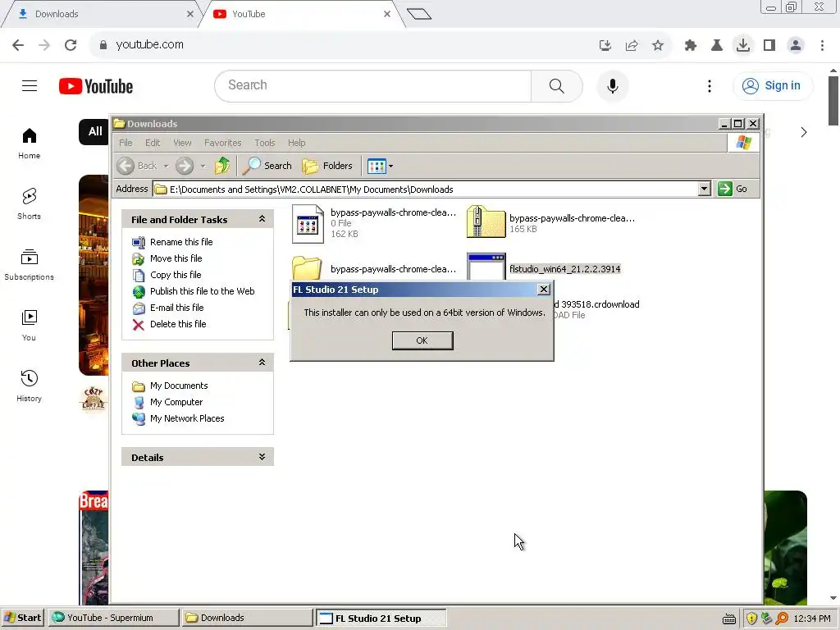840x630 pixels.
Task: Open browser downloads tray icon
Action: click(x=743, y=46)
